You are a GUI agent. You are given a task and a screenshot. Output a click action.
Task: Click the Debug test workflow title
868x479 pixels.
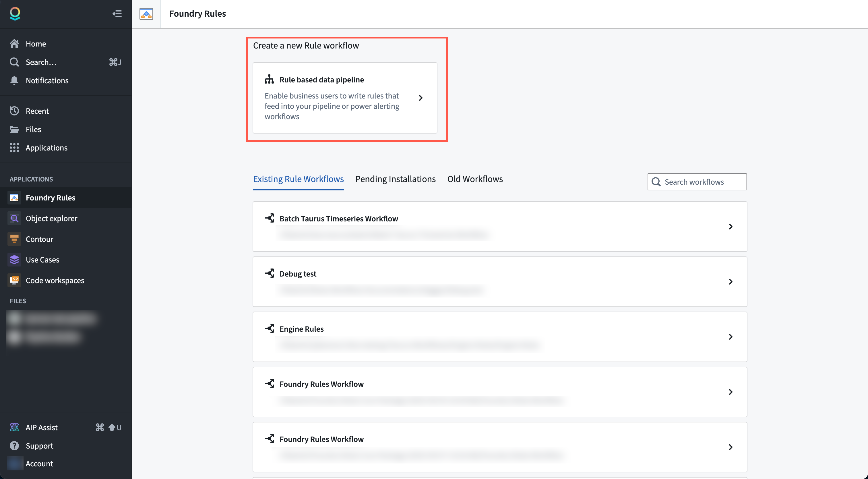pos(298,274)
